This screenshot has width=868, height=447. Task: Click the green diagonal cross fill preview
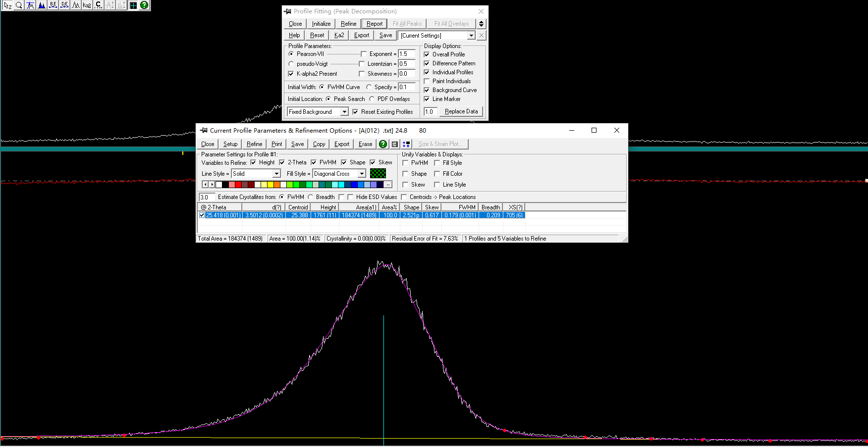(x=378, y=173)
